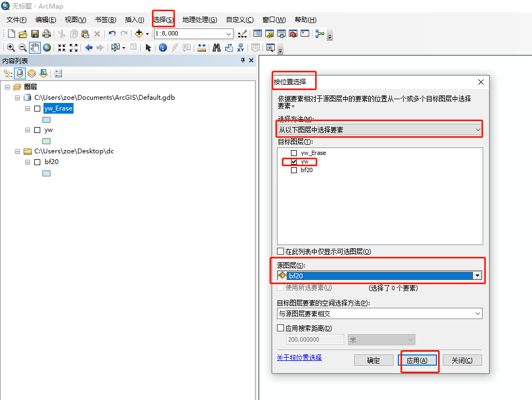Toggle visibility of yw_Erase layer
Image resolution: width=532 pixels, height=400 pixels.
pos(38,108)
